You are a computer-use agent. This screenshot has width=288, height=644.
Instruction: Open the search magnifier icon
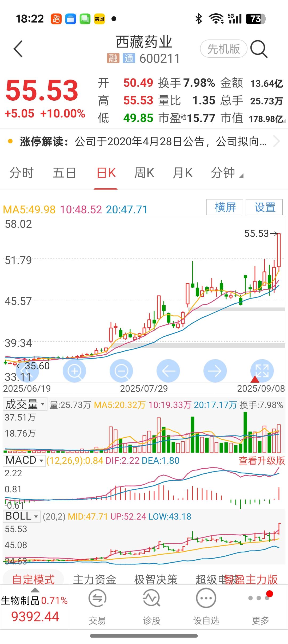tap(259, 49)
